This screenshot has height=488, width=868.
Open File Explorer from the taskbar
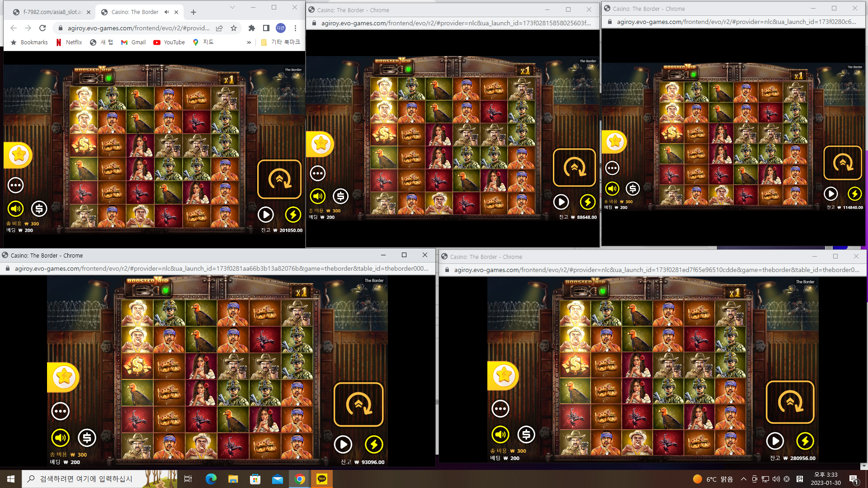coord(233,479)
